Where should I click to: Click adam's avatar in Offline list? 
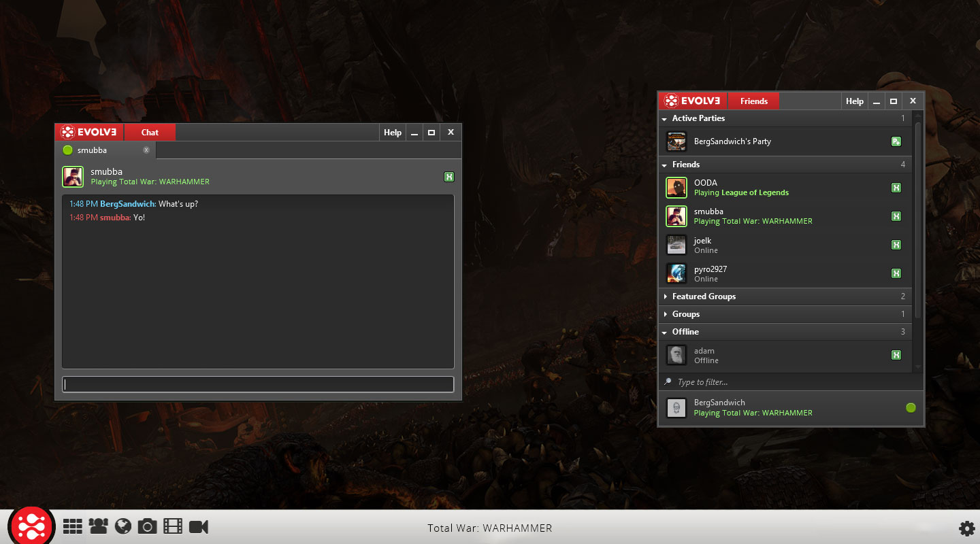[x=676, y=355]
